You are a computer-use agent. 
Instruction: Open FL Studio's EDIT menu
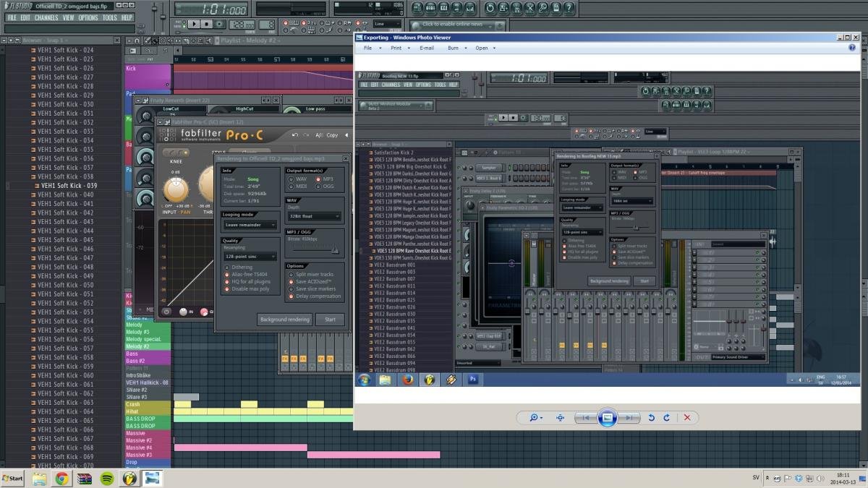(x=25, y=17)
